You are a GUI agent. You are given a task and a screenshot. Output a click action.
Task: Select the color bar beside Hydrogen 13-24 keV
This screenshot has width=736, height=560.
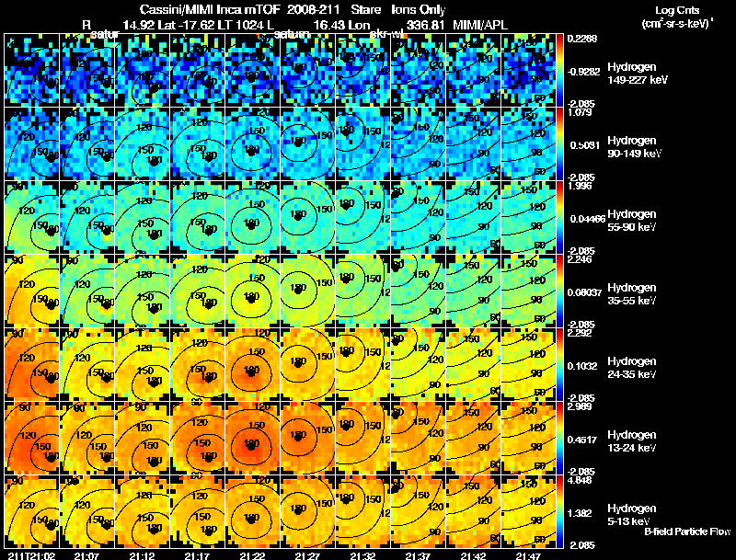tap(559, 439)
